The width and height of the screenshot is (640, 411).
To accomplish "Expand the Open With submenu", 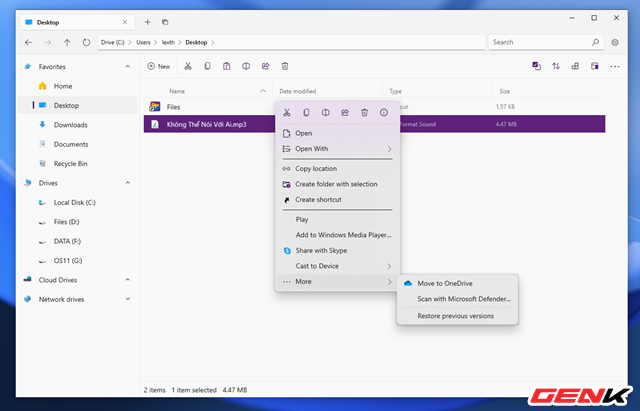I will click(x=389, y=149).
